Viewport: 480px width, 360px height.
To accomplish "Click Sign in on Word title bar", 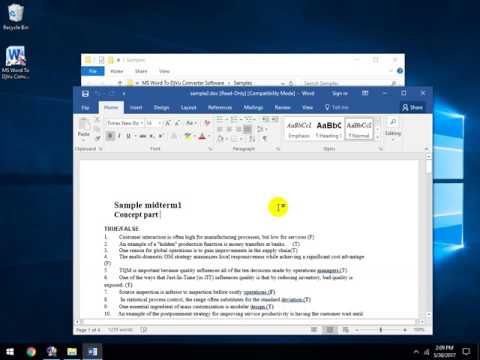I will tap(340, 94).
